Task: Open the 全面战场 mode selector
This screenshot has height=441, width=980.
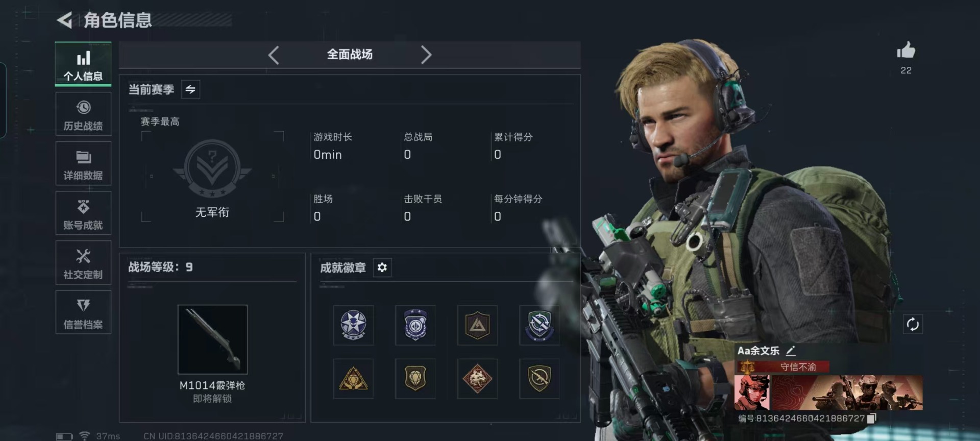Action: (350, 55)
